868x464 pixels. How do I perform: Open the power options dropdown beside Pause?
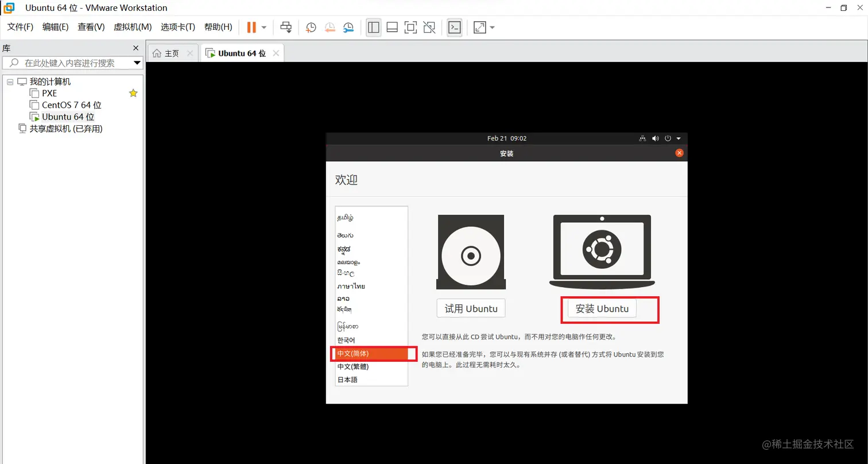pyautogui.click(x=264, y=28)
